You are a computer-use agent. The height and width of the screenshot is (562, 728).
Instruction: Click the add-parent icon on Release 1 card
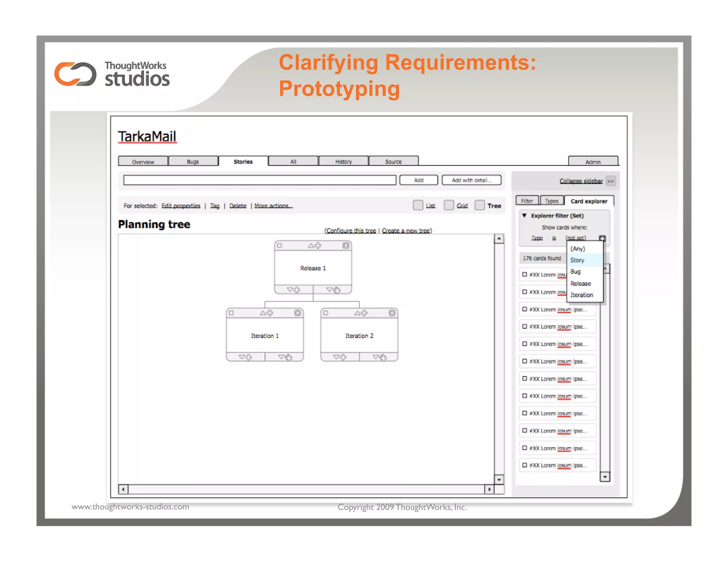(314, 245)
